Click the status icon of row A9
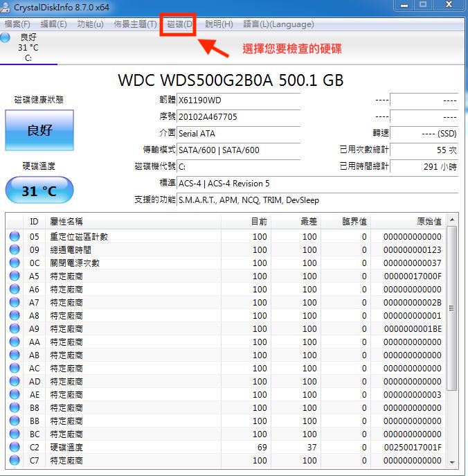The height and width of the screenshot is (476, 468). (15, 328)
